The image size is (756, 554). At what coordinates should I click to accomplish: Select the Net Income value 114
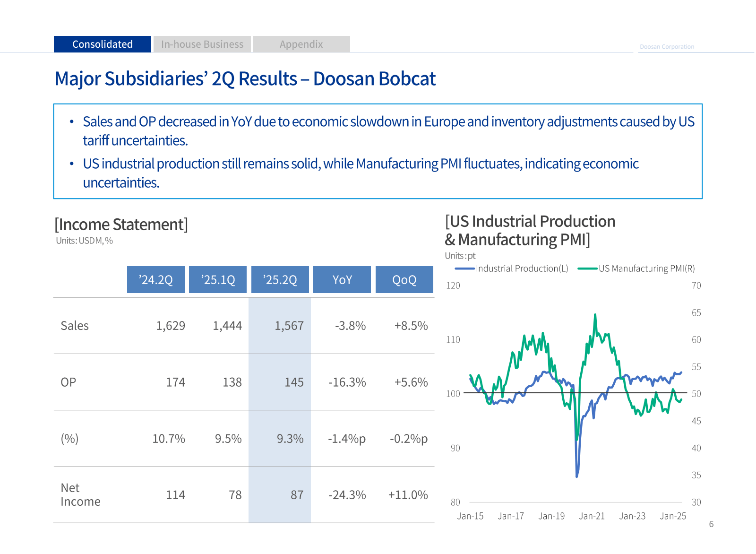point(175,495)
